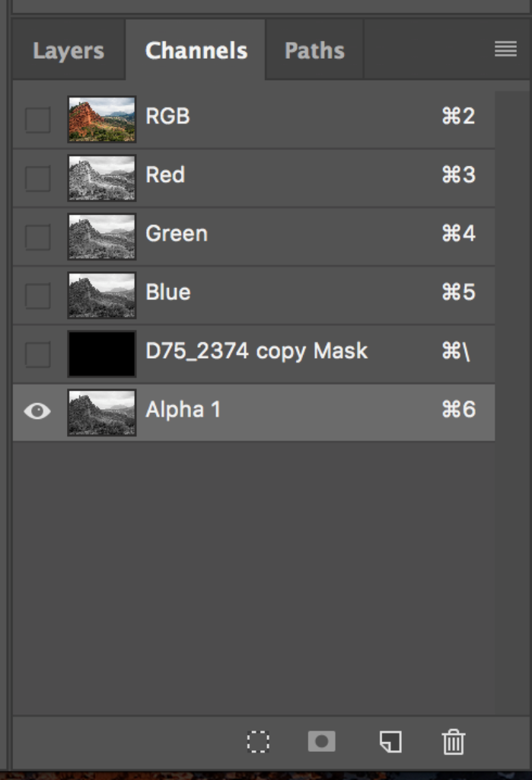This screenshot has height=780, width=532.
Task: Delete current channel with trash icon
Action: [453, 742]
